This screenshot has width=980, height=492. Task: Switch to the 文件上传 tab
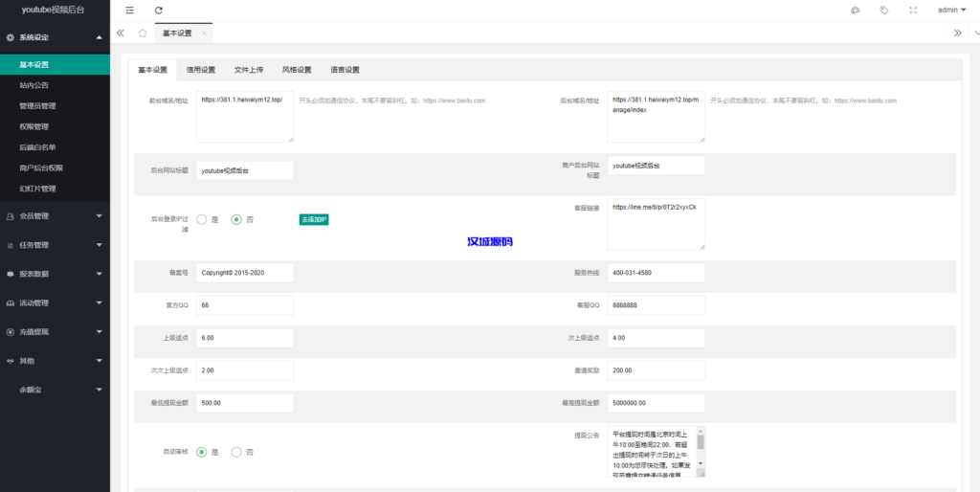pyautogui.click(x=249, y=70)
